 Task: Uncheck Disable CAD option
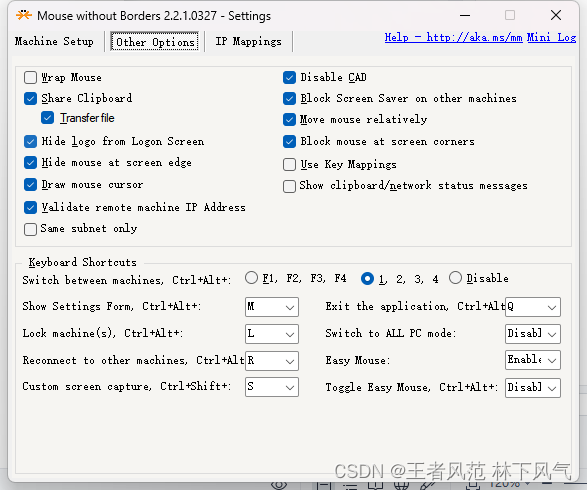(x=289, y=77)
